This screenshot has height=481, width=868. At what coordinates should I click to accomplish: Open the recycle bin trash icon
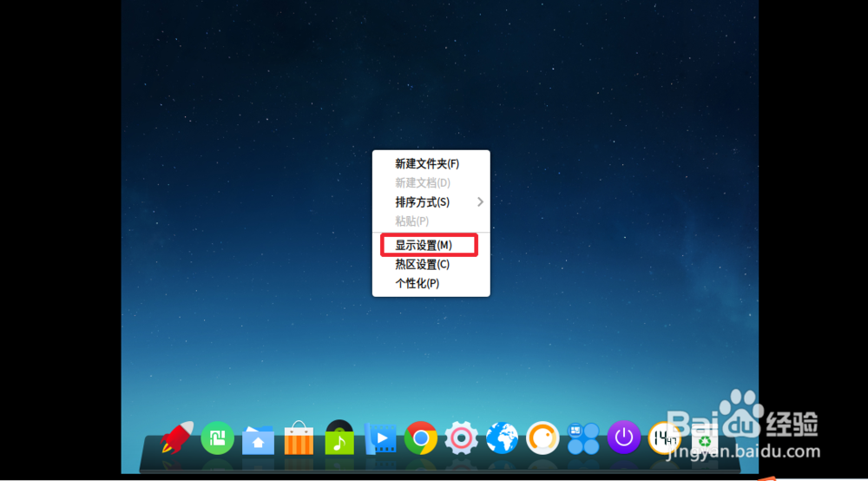point(704,440)
